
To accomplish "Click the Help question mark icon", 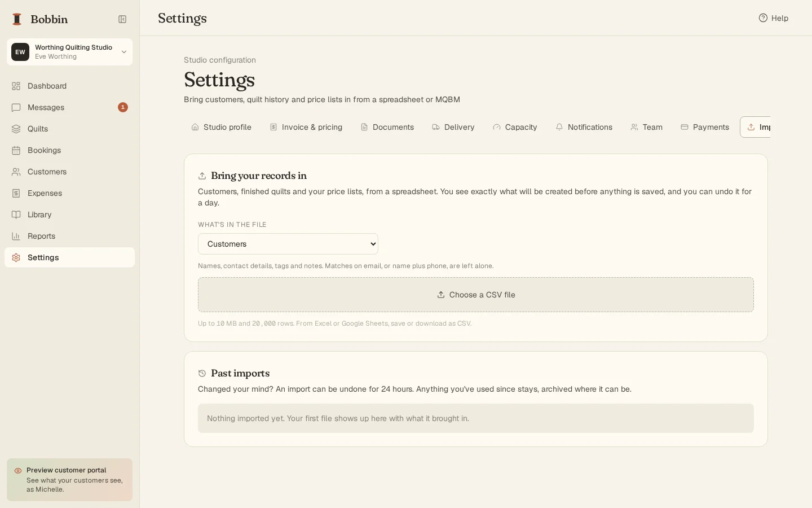I will (x=763, y=18).
